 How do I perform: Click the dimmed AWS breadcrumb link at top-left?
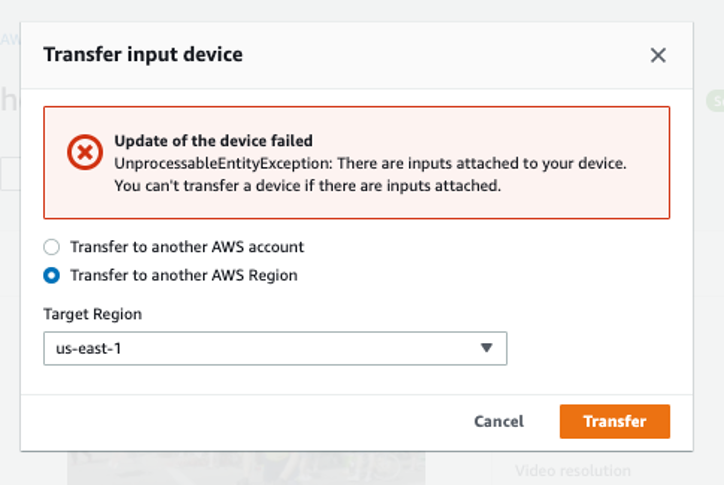click(10, 39)
